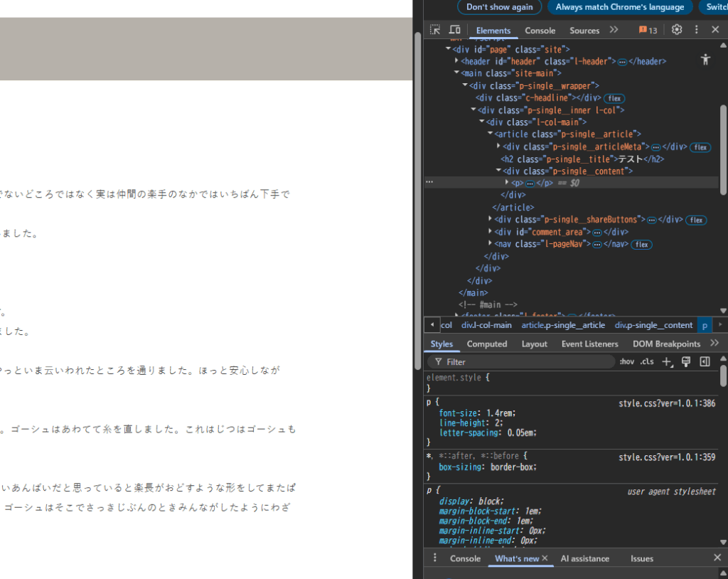Click the flex badge on c-headline div
This screenshot has width=728, height=579.
coord(614,98)
